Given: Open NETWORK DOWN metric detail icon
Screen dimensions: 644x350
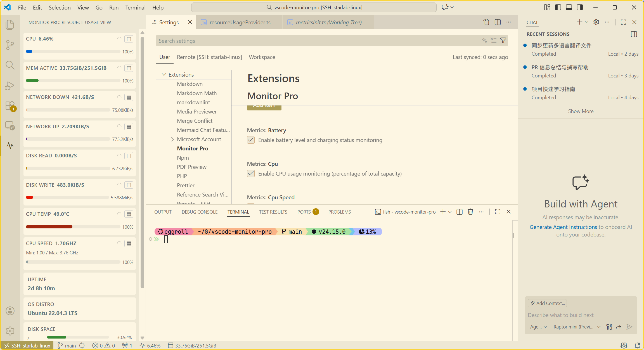Looking at the screenshot, I should tap(129, 97).
